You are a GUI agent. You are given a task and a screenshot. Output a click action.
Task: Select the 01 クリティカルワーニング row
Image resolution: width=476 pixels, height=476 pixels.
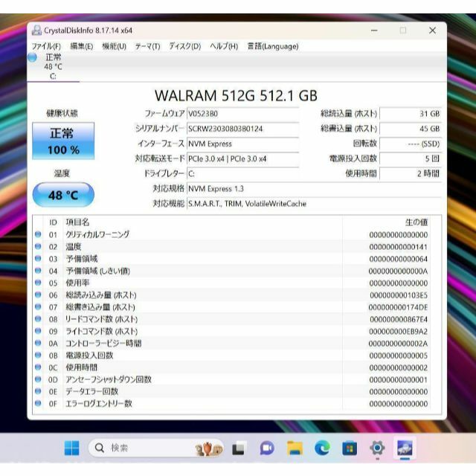(x=232, y=235)
